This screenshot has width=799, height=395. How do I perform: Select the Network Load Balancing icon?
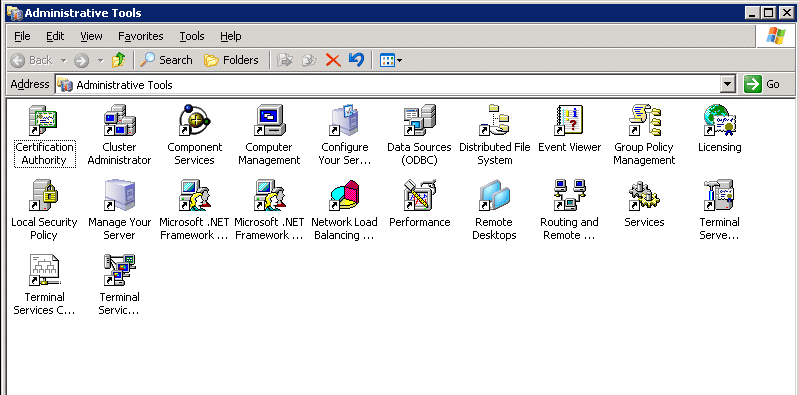click(344, 195)
